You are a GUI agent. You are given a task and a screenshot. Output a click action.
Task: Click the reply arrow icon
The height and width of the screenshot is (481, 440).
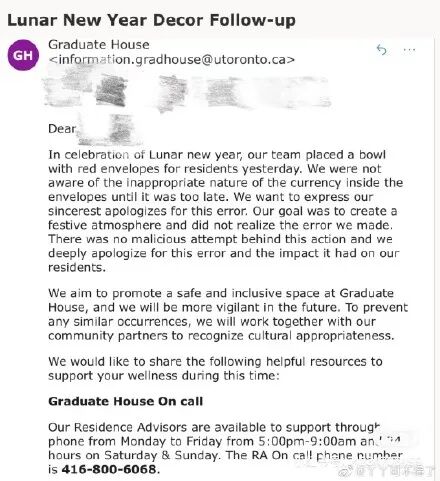pos(381,50)
